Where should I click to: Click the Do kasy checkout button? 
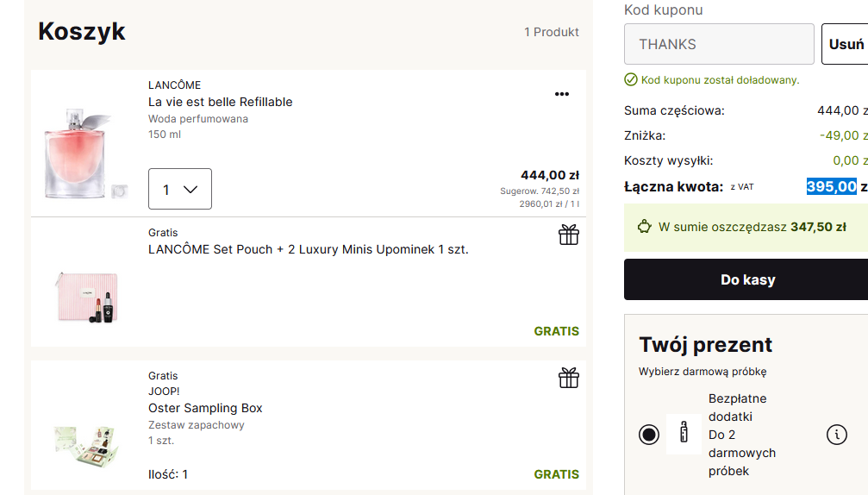[x=746, y=279]
